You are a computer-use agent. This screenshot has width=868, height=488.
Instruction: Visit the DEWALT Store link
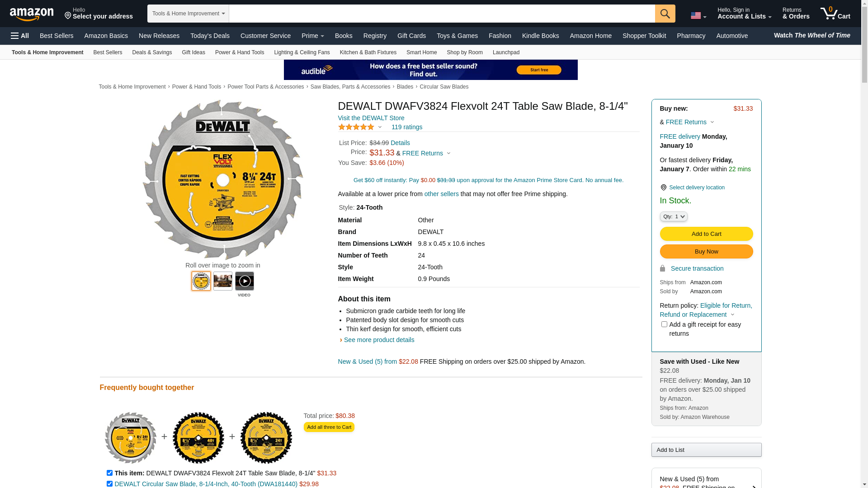[371, 118]
